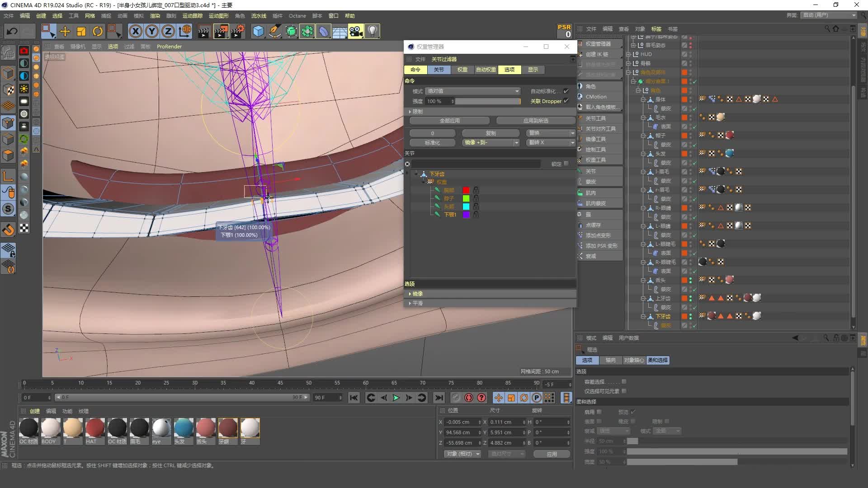Open the subdivision surface generator icon

pyautogui.click(x=291, y=31)
